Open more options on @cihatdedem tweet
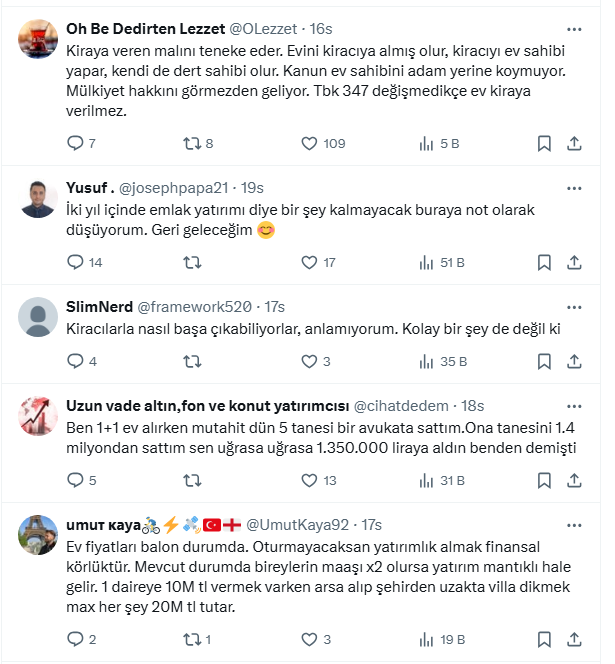Viewport: 615px width, 664px height. click(x=574, y=405)
